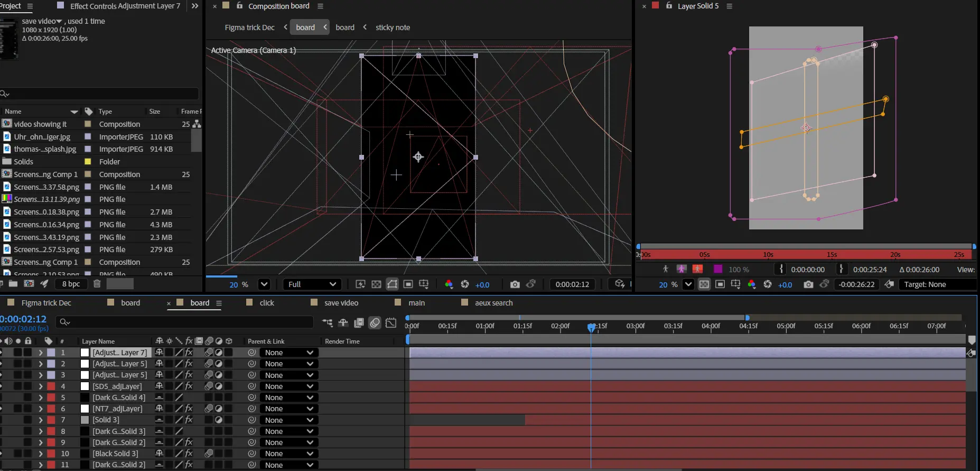Viewport: 980px width, 471px height.
Task: Toggle 3D layer switch for Black Solid 3
Action: tap(229, 454)
